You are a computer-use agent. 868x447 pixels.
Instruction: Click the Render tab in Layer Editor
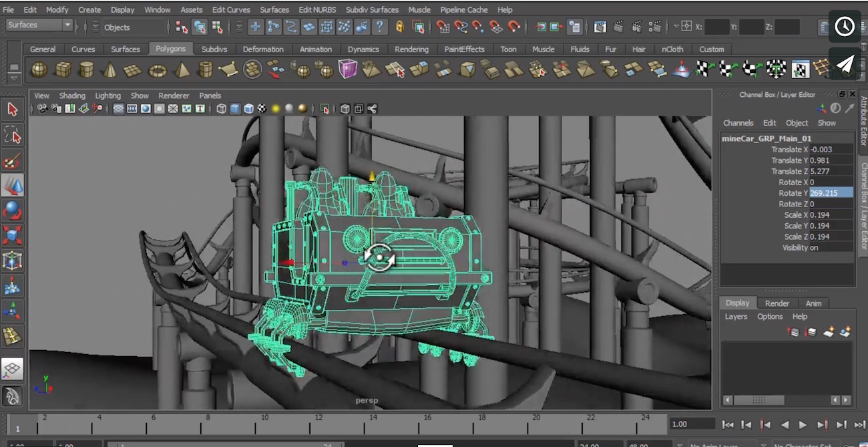(x=777, y=303)
